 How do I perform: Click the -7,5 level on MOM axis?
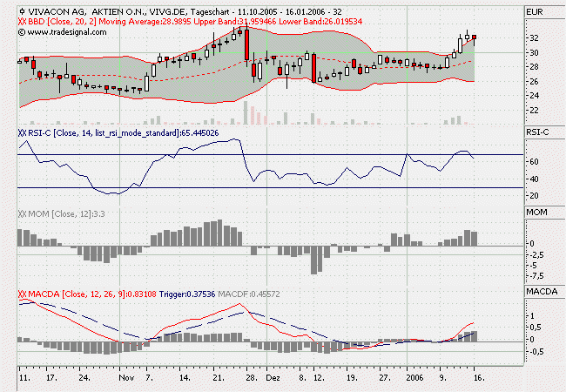[x=536, y=276]
